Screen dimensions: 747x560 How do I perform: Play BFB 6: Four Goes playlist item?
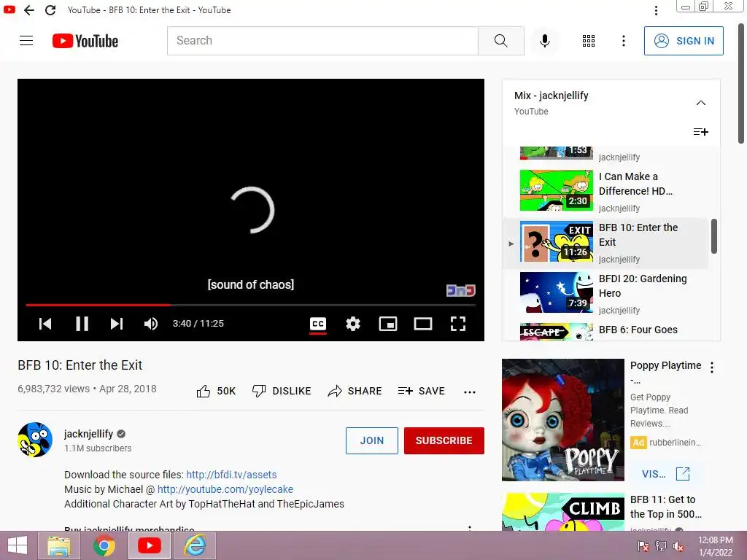[605, 331]
